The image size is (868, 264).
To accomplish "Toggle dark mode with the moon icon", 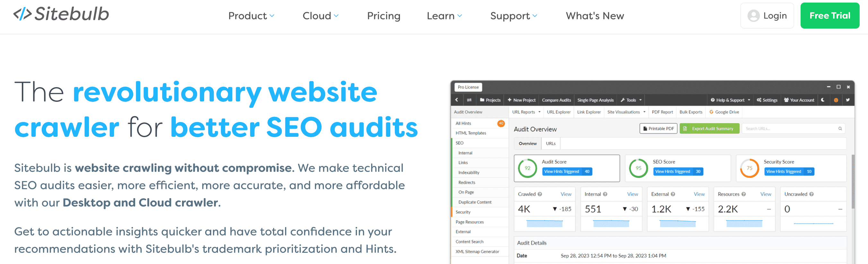I will coord(823,100).
